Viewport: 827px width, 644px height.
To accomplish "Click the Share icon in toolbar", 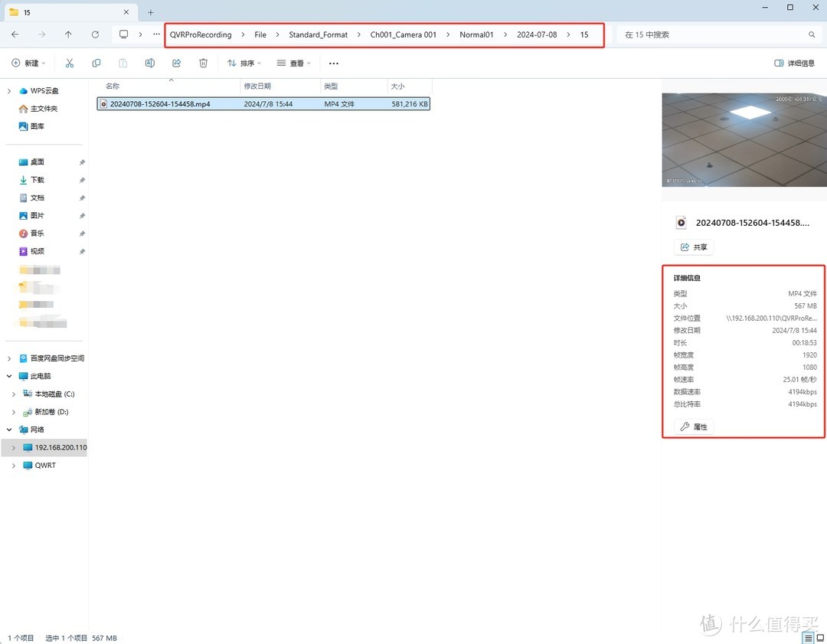I will coord(177,63).
